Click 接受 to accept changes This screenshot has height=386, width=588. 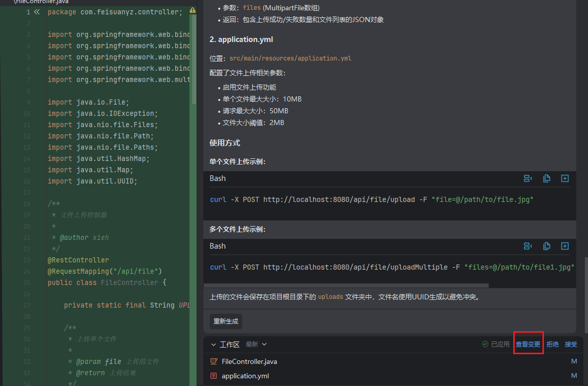(571, 344)
